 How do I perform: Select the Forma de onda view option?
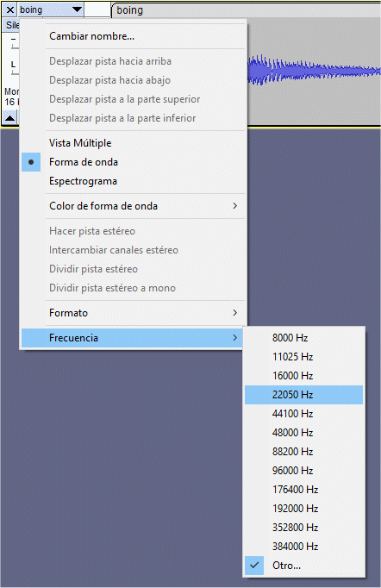pyautogui.click(x=133, y=162)
